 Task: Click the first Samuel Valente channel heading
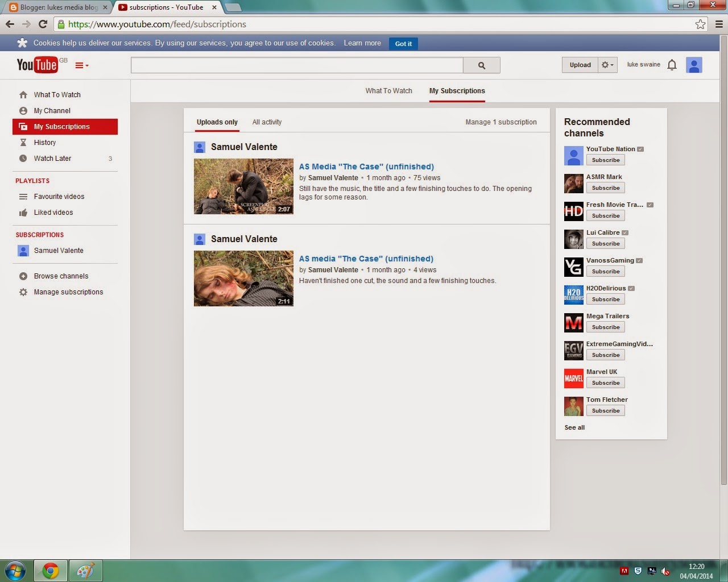(x=244, y=147)
